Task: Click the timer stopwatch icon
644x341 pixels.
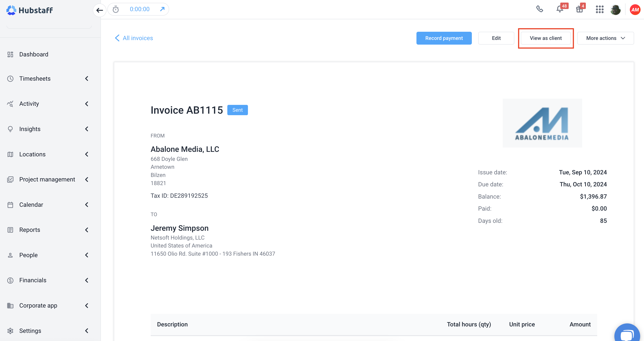Action: point(116,9)
